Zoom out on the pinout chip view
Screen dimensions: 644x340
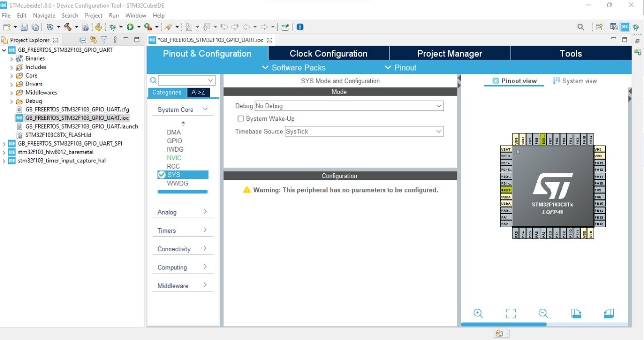(x=543, y=313)
